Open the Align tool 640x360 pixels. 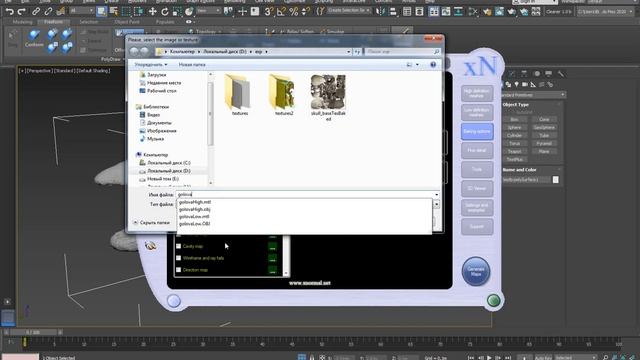point(393,11)
